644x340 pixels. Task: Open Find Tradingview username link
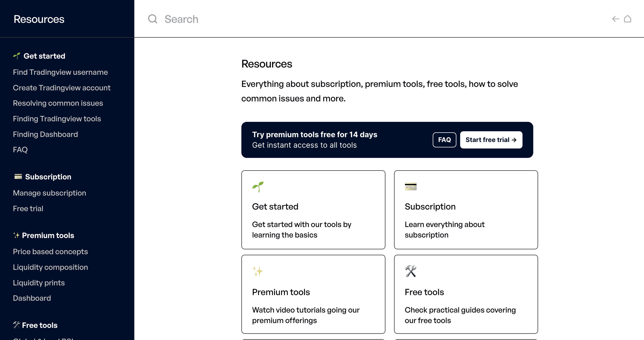[x=60, y=72]
